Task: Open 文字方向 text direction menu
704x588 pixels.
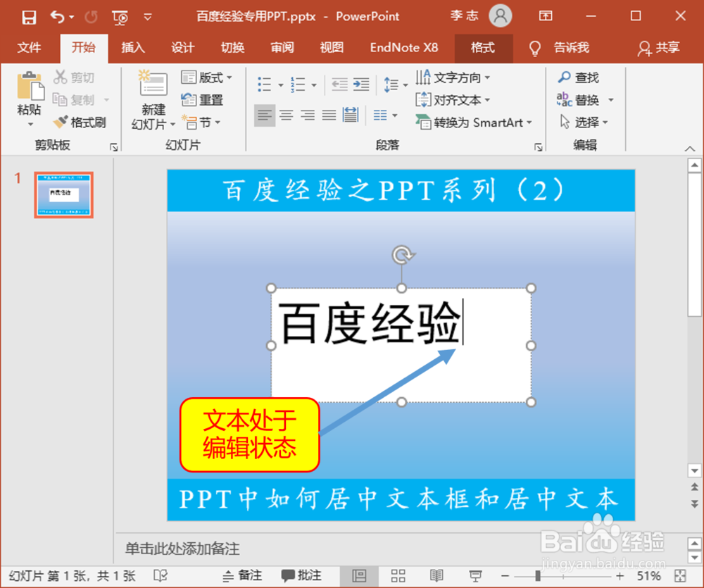Action: click(x=452, y=77)
